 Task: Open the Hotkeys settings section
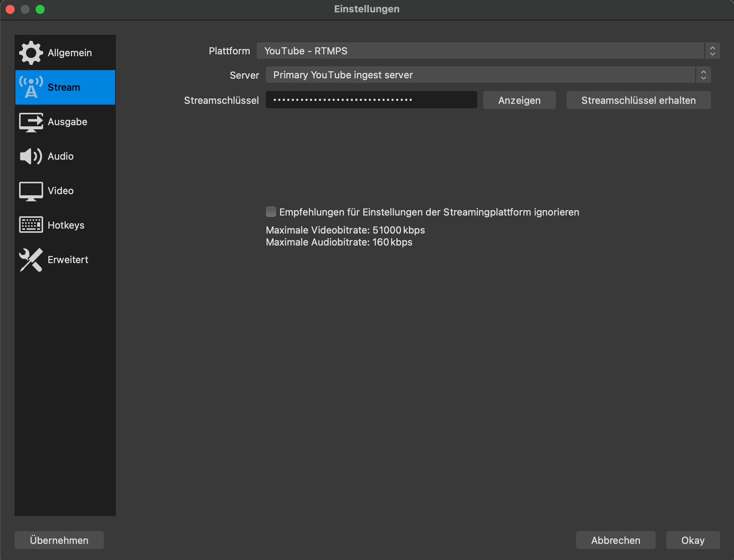[x=66, y=225]
